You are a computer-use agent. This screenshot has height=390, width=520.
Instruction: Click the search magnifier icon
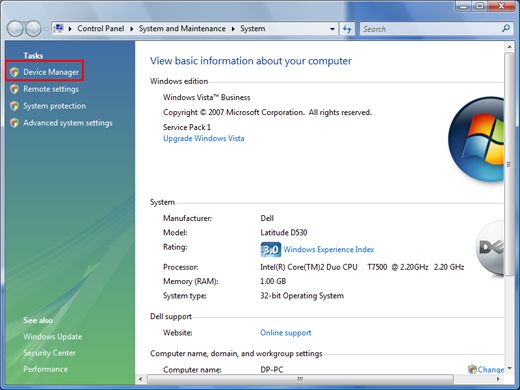tap(506, 29)
